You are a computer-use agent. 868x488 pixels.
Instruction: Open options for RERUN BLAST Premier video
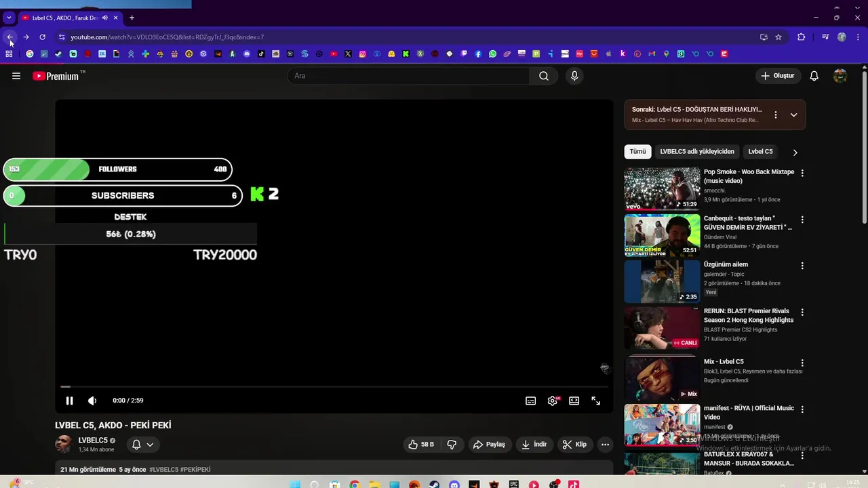click(802, 312)
